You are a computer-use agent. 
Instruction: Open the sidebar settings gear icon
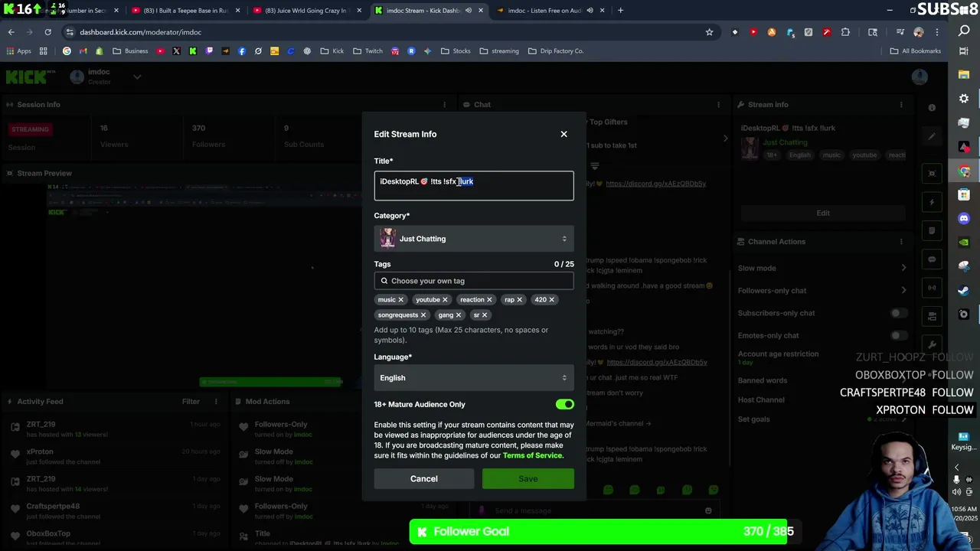pos(964,99)
